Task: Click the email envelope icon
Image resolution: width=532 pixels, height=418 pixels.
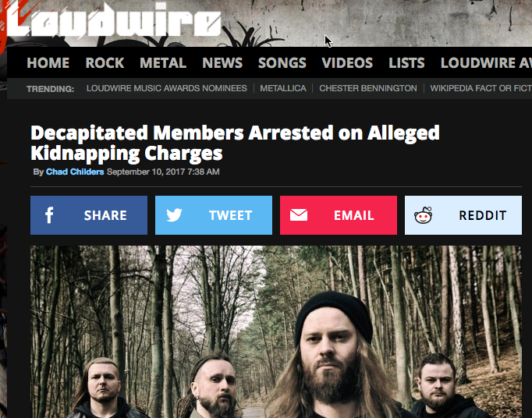Action: (x=299, y=215)
